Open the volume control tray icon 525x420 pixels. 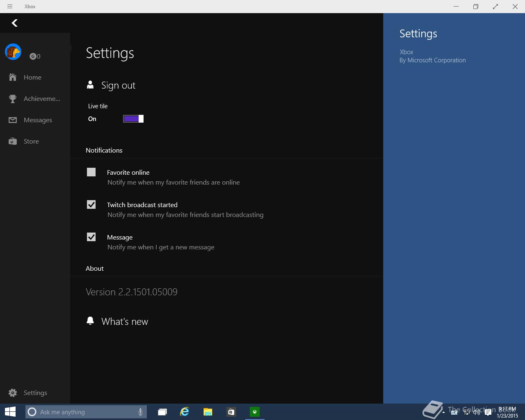pyautogui.click(x=477, y=412)
